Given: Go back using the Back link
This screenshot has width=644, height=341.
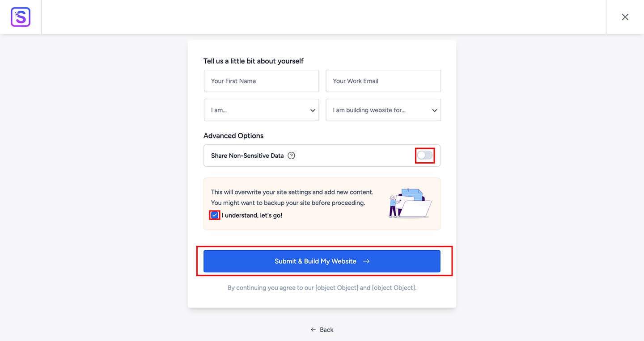Looking at the screenshot, I should (322, 330).
